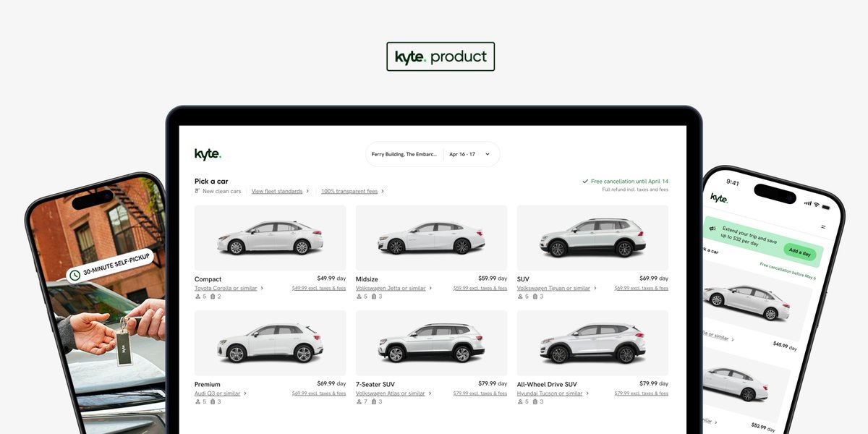Open Volkswagen Jetta or similar details
868x434 pixels.
pos(391,288)
